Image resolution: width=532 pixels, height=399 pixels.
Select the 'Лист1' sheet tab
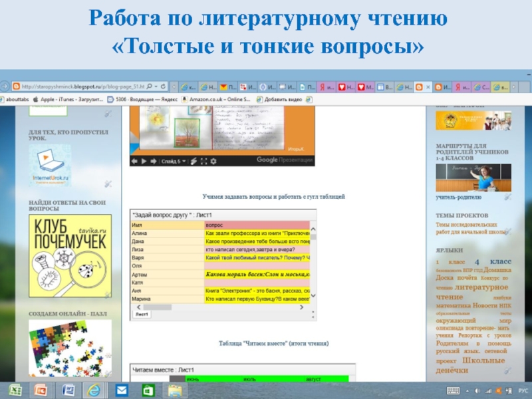[142, 315]
